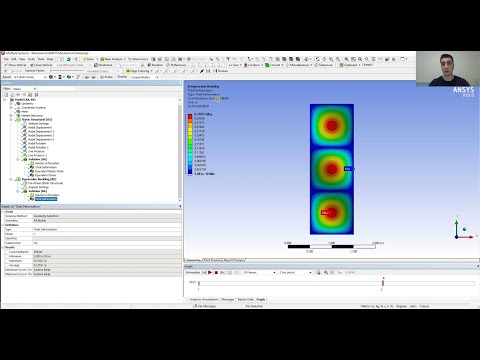Click the No Messages status bar entry

click(x=205, y=306)
